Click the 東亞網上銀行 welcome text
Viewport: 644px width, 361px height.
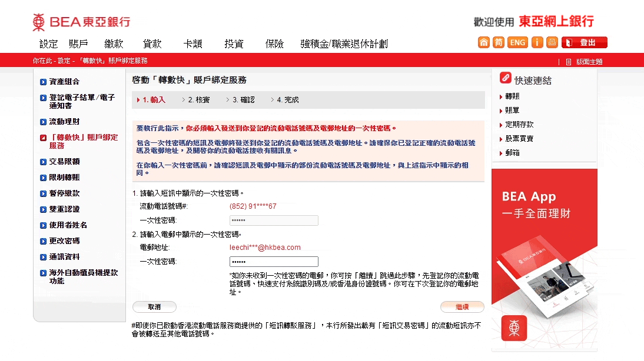click(556, 21)
